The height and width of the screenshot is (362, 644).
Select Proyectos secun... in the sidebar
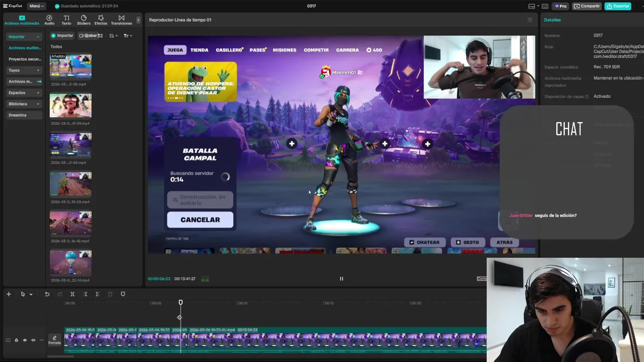(25, 59)
